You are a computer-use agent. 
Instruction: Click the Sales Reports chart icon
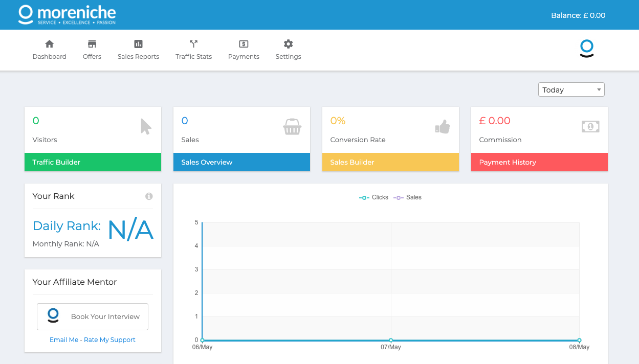138,44
